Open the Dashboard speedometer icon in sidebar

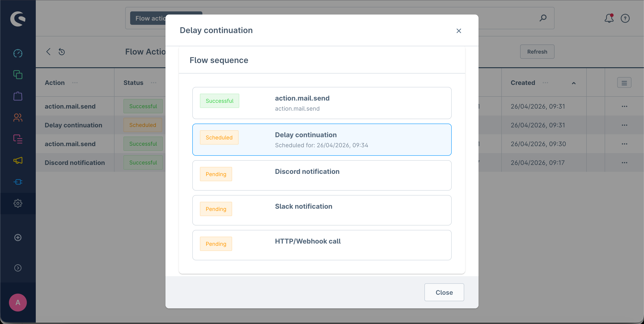click(x=18, y=53)
